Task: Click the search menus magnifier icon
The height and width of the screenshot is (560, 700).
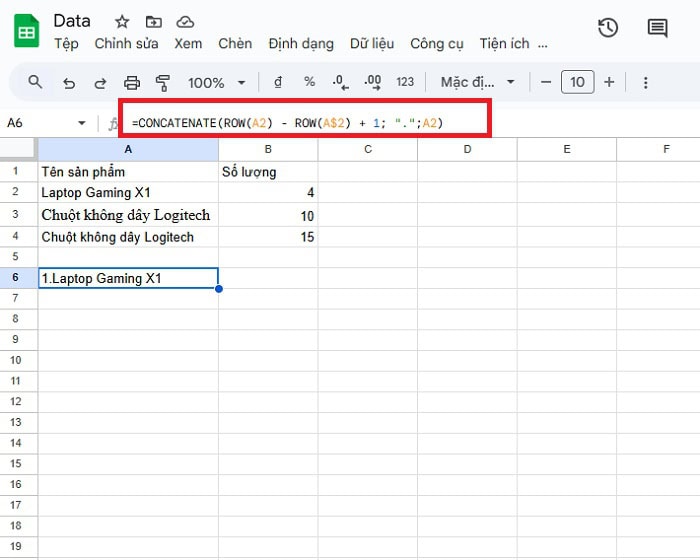Action: click(x=36, y=83)
